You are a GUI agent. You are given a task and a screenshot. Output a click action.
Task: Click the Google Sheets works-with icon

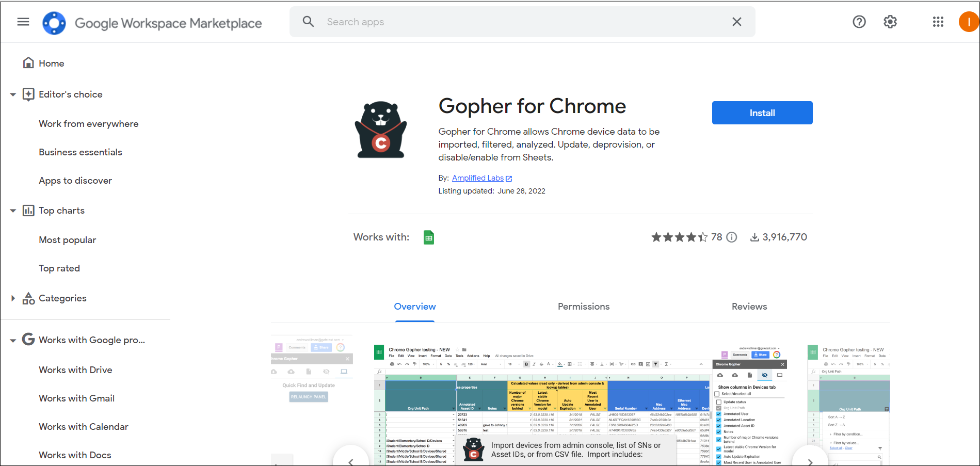[428, 237]
